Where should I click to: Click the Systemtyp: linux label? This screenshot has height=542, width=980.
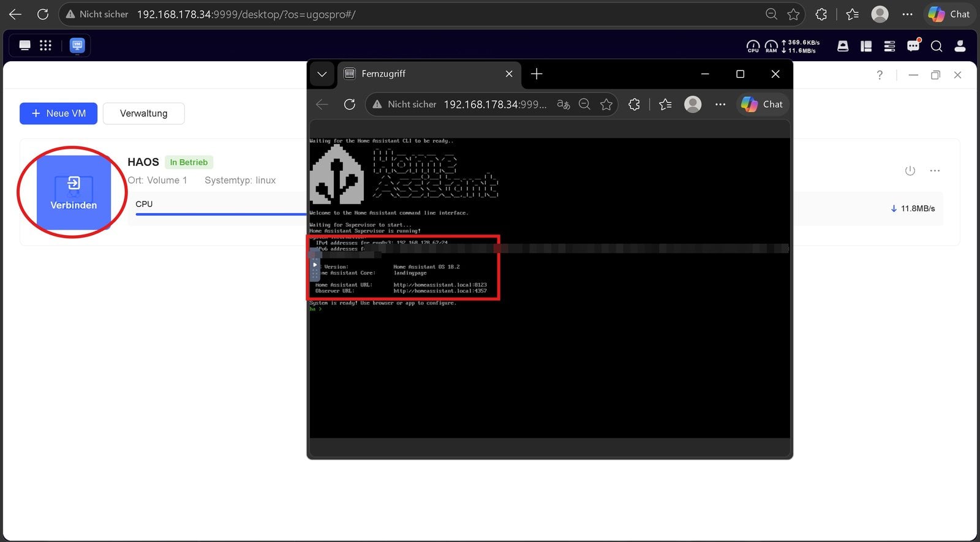(x=240, y=180)
